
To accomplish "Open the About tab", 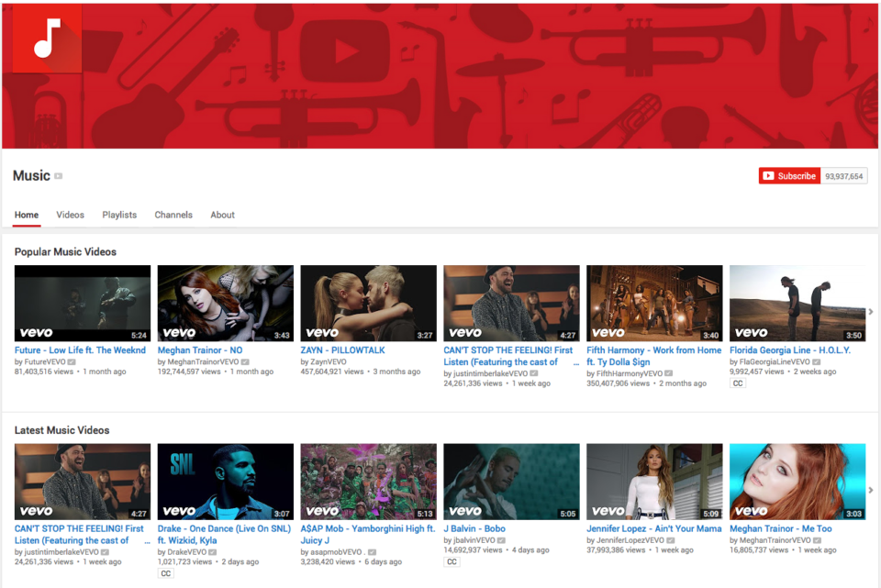I will point(222,215).
